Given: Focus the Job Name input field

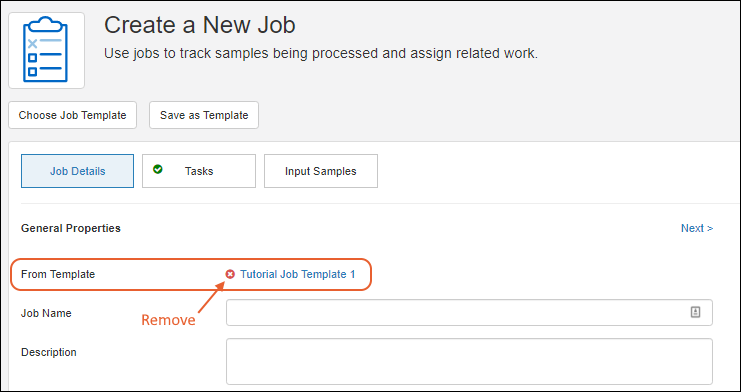Looking at the screenshot, I should pos(469,313).
